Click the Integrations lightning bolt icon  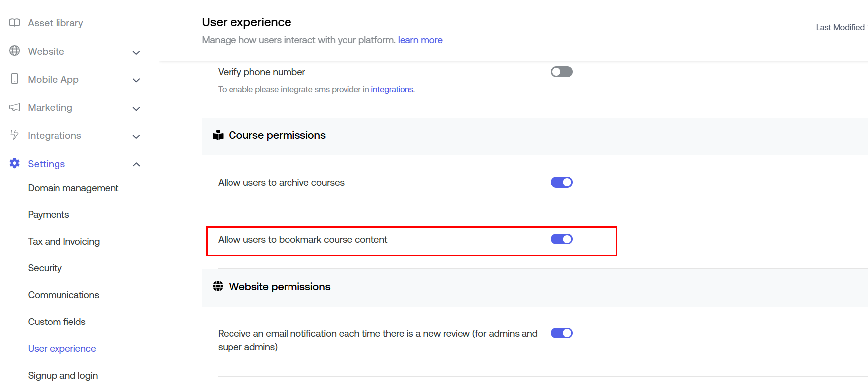(15, 135)
